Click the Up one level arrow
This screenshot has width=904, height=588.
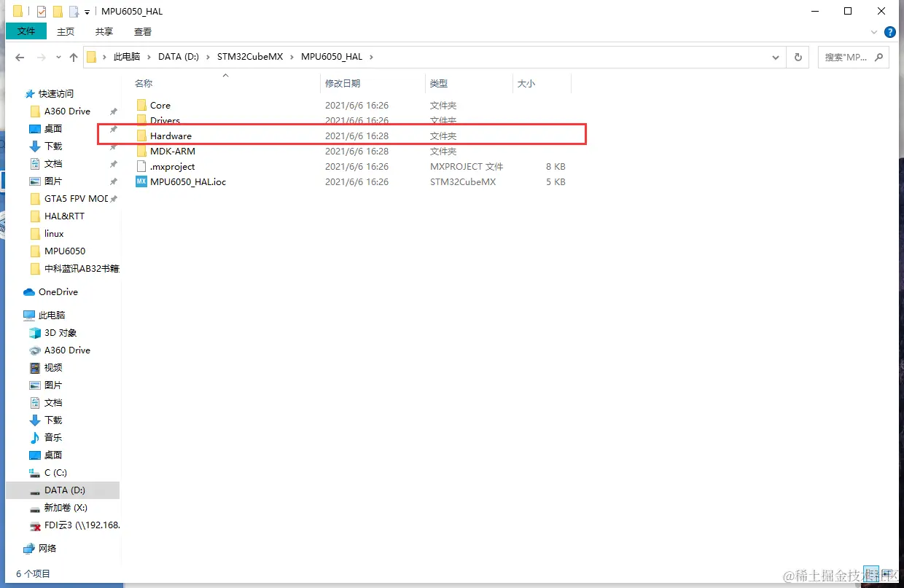tap(74, 57)
